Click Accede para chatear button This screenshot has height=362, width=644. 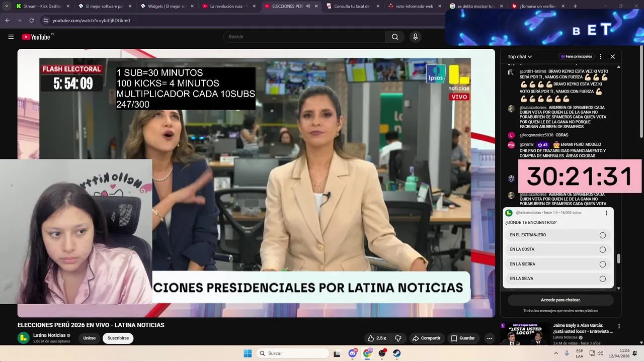point(560,300)
